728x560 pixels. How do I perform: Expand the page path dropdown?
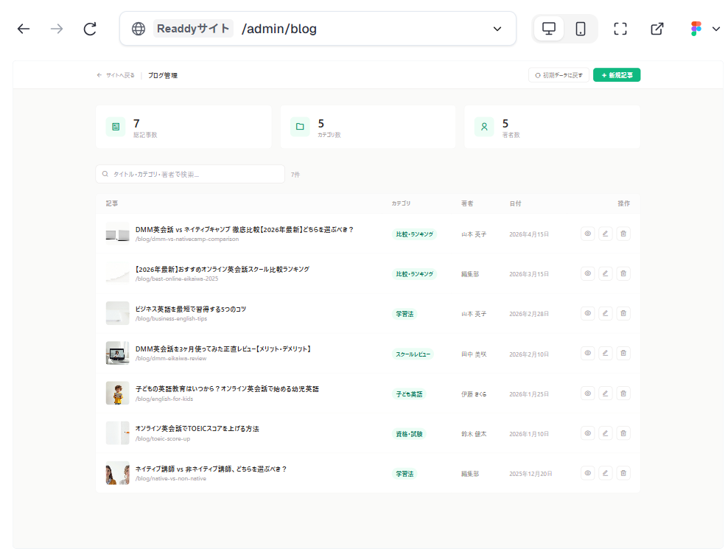coord(497,29)
